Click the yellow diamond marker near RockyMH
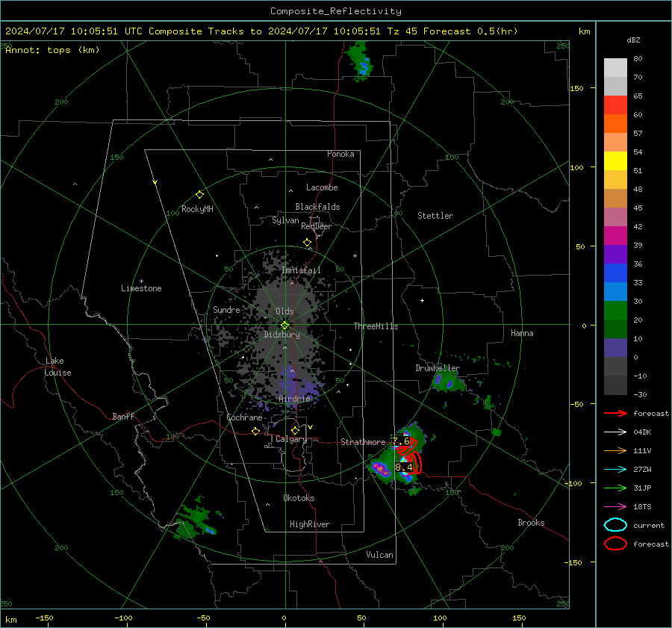The image size is (672, 628). [199, 195]
